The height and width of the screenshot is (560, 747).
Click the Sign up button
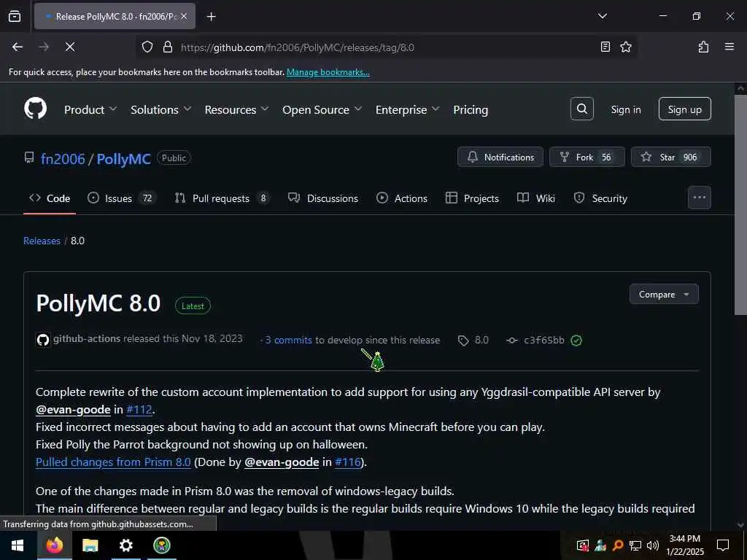point(684,109)
